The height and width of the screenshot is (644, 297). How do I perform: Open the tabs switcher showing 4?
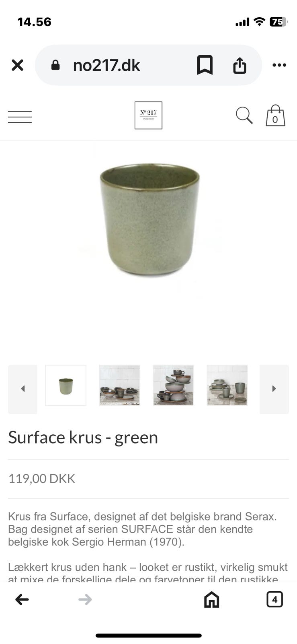point(274,599)
